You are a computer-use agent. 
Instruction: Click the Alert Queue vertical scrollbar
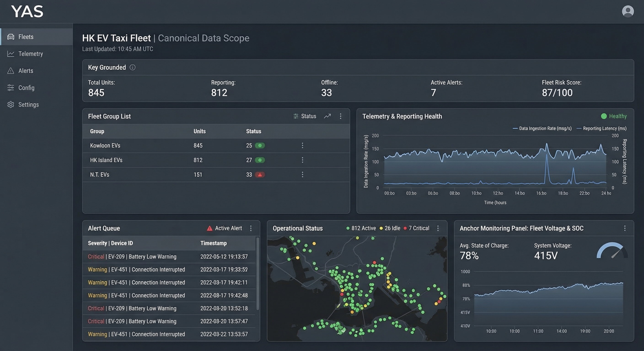(258, 274)
